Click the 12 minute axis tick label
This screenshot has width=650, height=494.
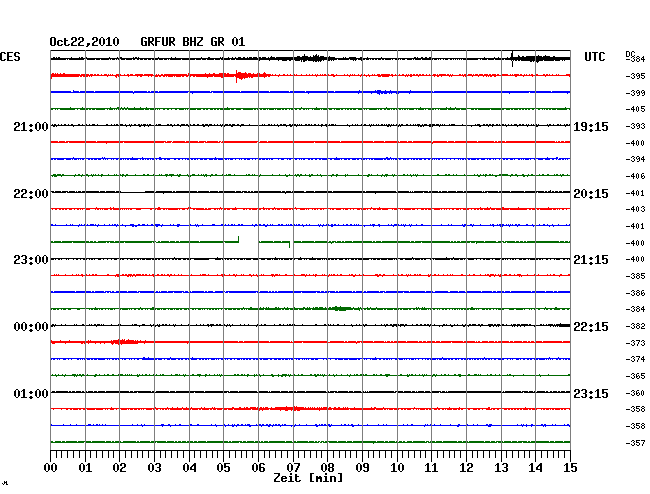tap(466, 468)
